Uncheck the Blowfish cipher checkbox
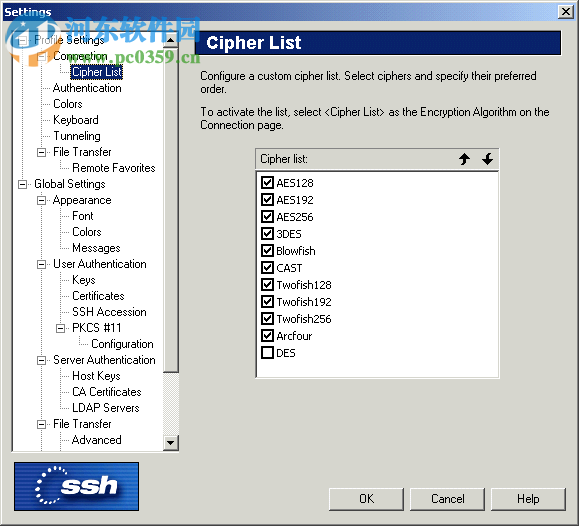This screenshot has width=579, height=526. pos(267,250)
